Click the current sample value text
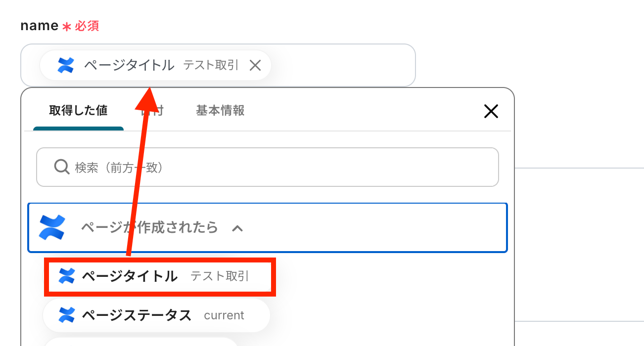Screen dimensions: 644x346 tap(224, 315)
